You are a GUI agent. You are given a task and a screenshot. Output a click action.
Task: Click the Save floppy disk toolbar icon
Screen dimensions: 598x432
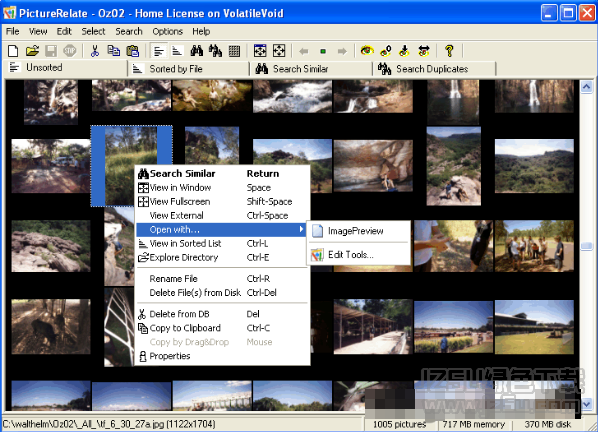pyautogui.click(x=51, y=50)
